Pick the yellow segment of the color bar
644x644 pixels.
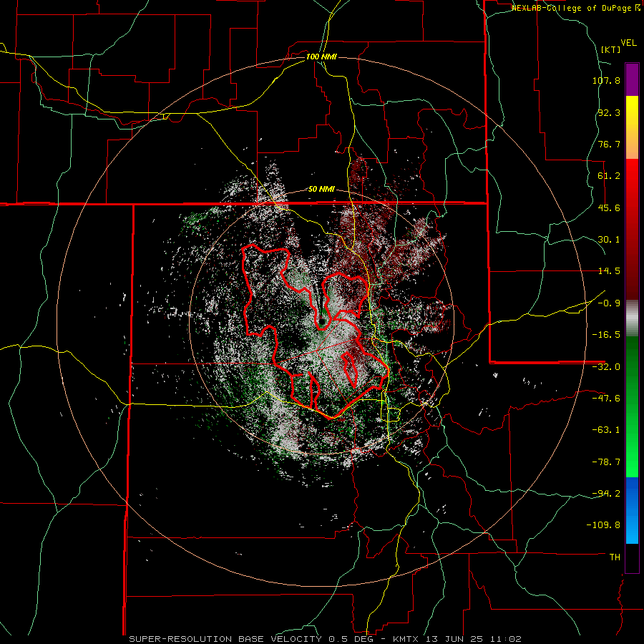tap(632, 127)
